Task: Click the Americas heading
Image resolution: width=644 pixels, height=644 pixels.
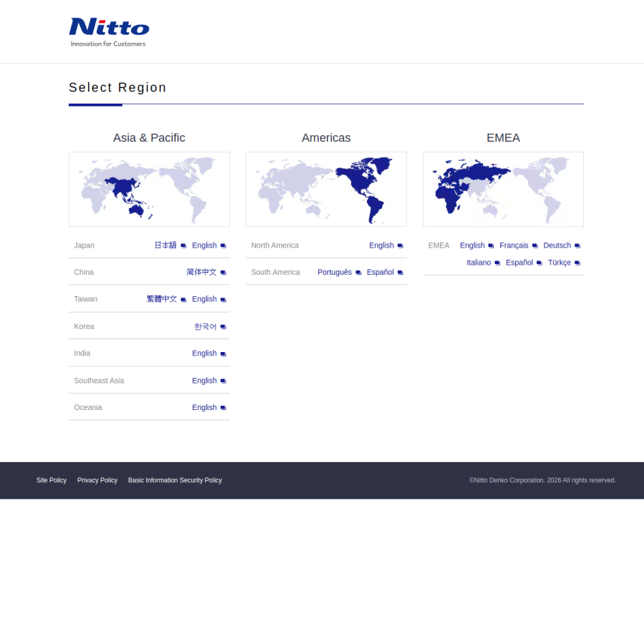Action: click(326, 137)
